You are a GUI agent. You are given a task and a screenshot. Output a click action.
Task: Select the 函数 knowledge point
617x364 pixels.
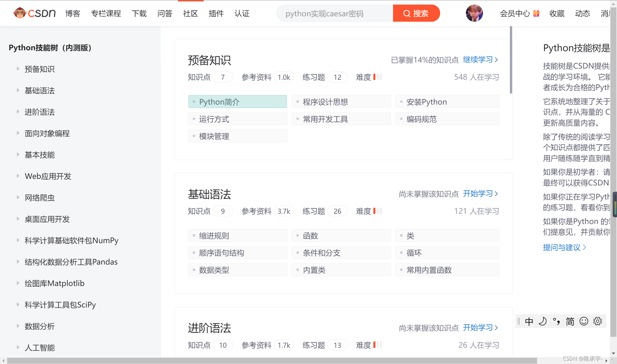[x=341, y=236]
